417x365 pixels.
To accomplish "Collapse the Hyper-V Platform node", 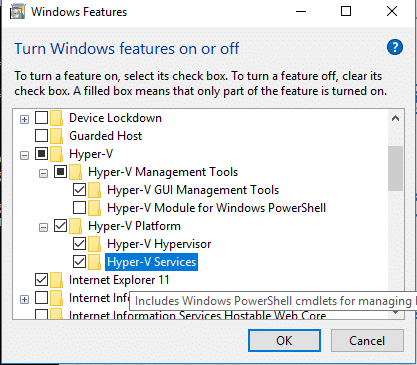I will (x=43, y=227).
